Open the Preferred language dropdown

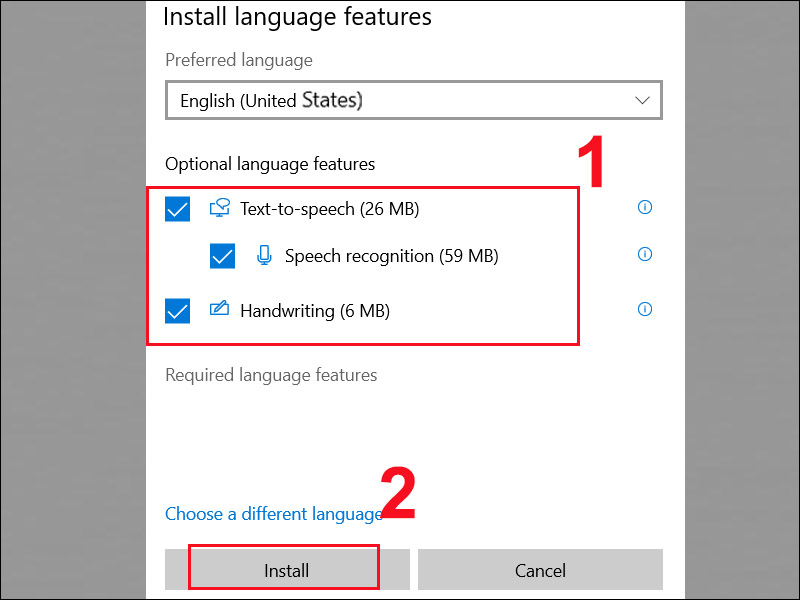[414, 100]
